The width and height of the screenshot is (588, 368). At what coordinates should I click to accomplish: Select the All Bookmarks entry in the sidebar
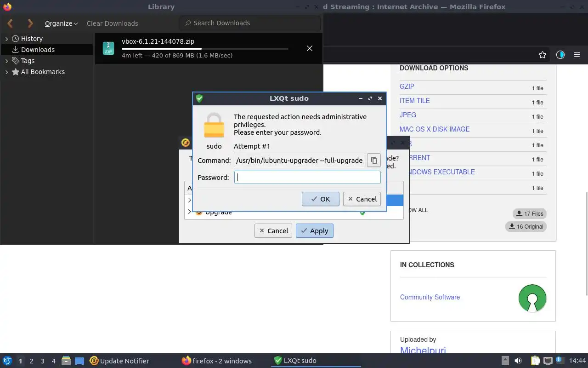[x=43, y=72]
